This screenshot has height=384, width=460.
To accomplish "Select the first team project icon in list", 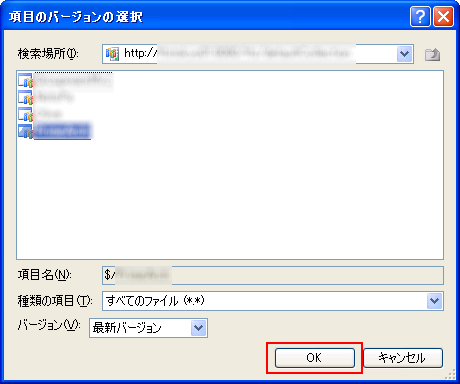I will pos(25,80).
